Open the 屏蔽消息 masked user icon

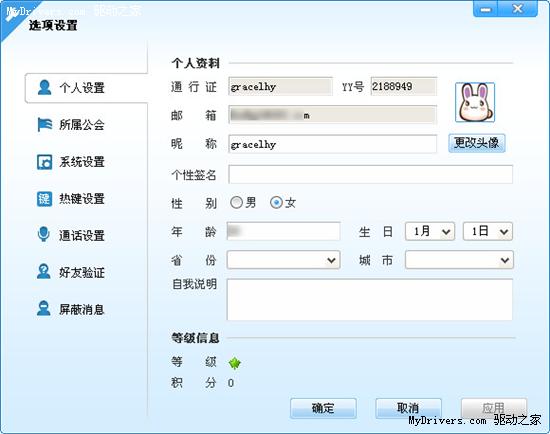click(43, 308)
